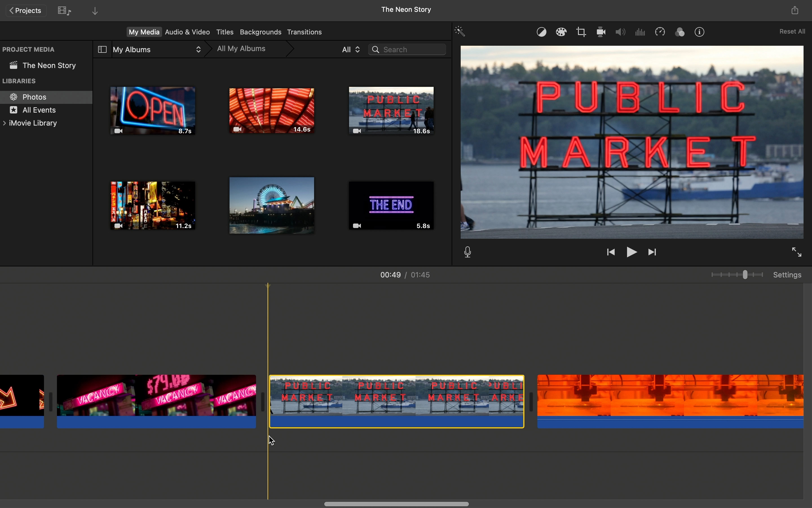
Task: Play the movie in the viewer
Action: pyautogui.click(x=632, y=252)
